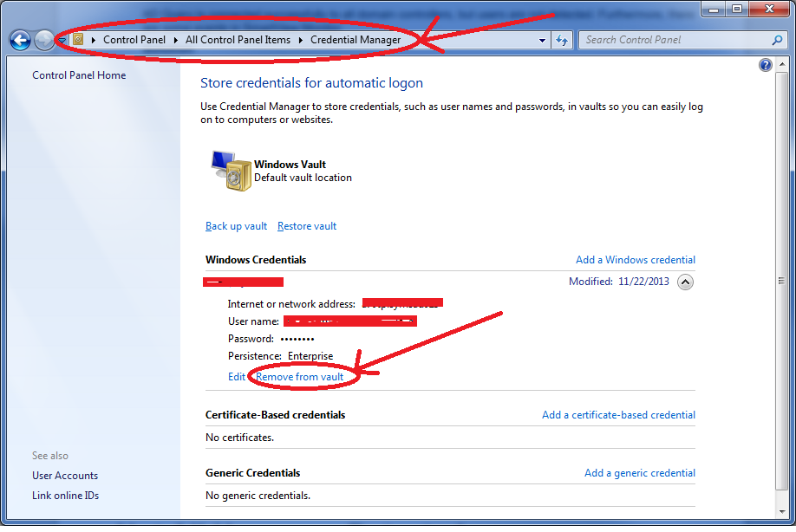Viewport: 796px width, 532px height.
Task: Click the Persistence: Enterprise text
Action: point(280,356)
